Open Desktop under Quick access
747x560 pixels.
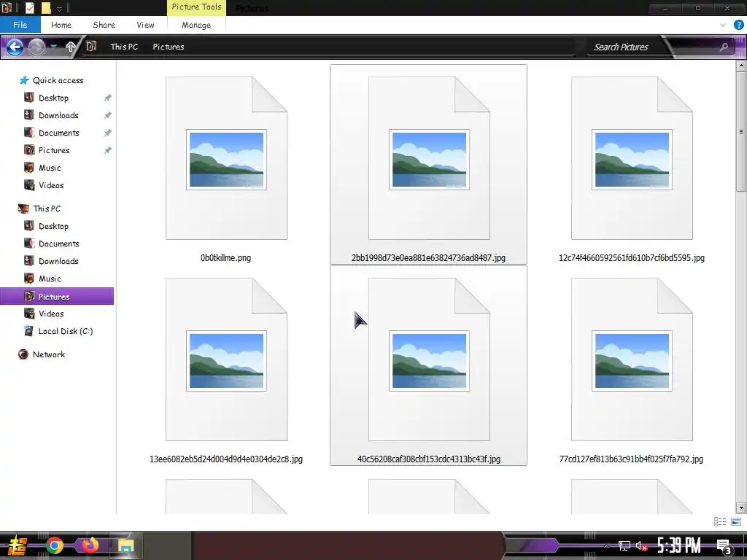(53, 98)
